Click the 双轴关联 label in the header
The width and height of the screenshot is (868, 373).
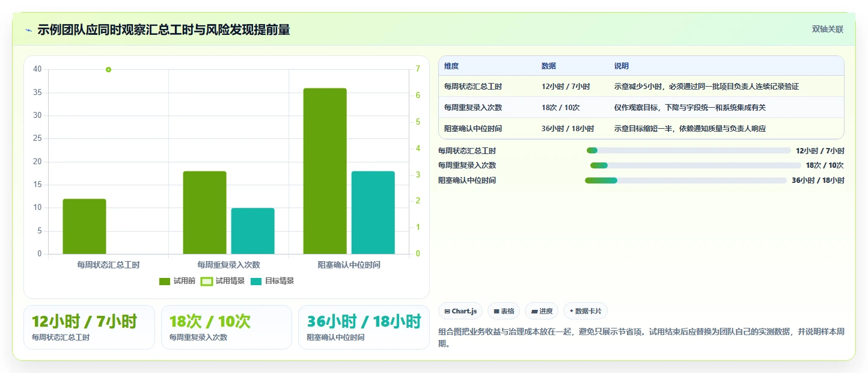click(828, 29)
